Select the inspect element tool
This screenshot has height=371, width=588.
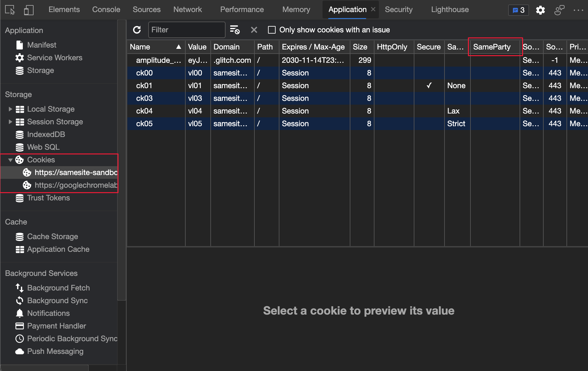[9, 10]
